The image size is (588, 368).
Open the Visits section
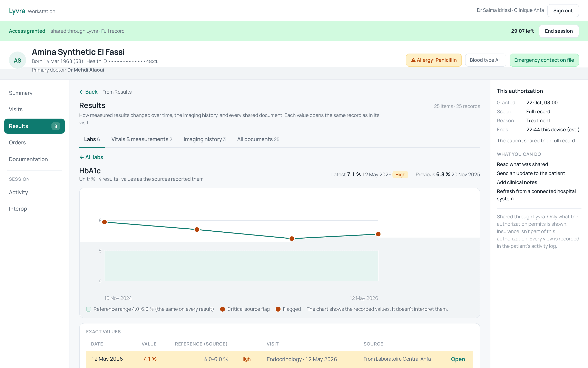[x=34, y=109]
